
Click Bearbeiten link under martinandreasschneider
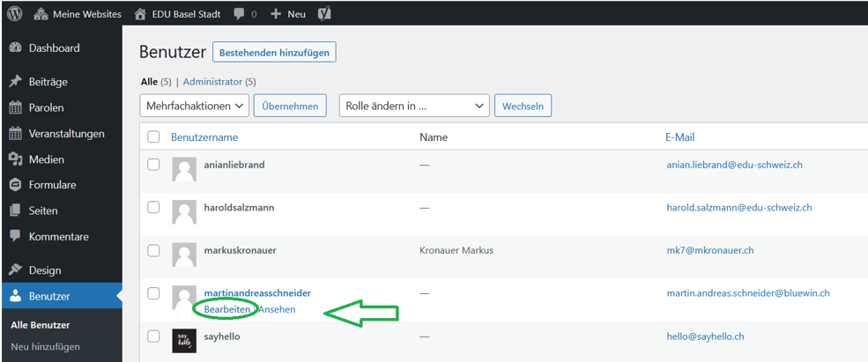coord(226,309)
